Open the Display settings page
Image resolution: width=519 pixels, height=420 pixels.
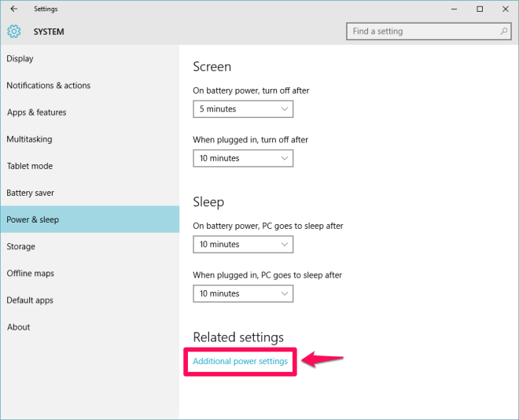coord(90,58)
